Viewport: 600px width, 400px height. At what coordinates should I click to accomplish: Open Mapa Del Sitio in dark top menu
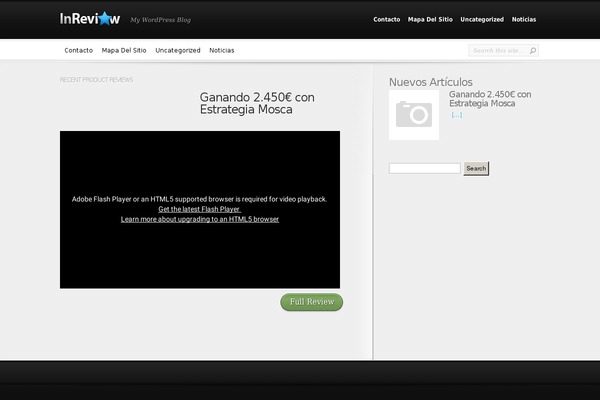point(430,20)
